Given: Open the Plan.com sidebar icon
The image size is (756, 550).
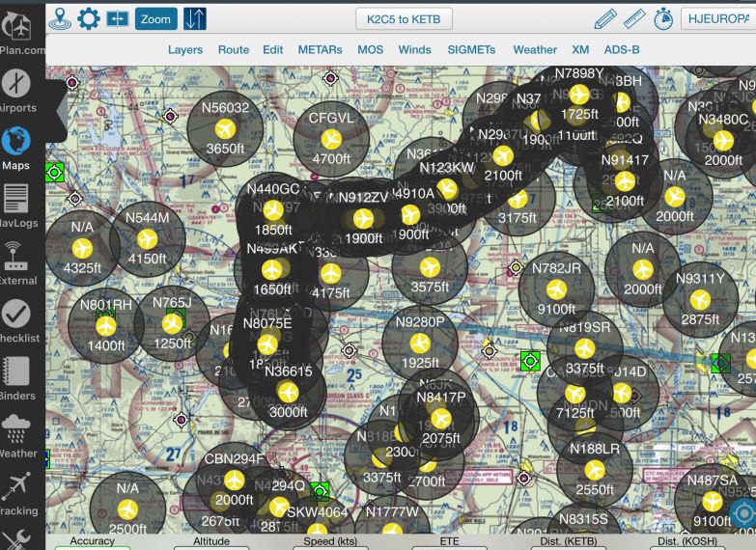Looking at the screenshot, I should coord(19,32).
